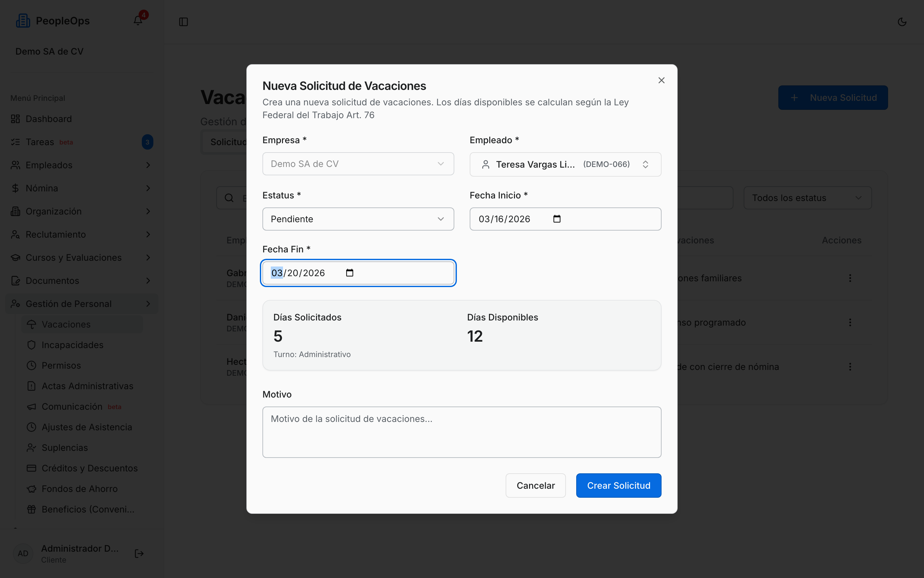Open Créditos y Descuentos

82,468
